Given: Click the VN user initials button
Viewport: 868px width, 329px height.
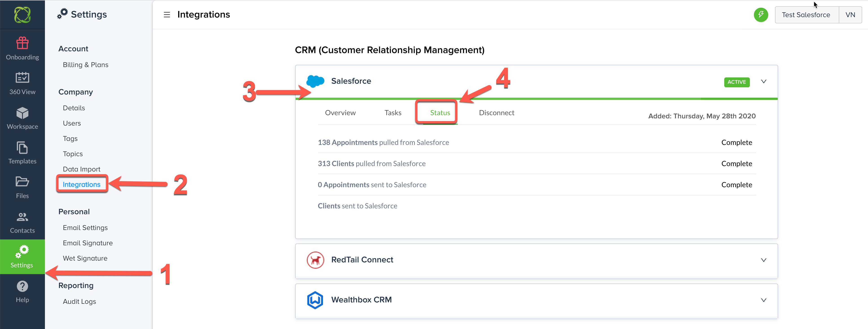Looking at the screenshot, I should point(850,14).
